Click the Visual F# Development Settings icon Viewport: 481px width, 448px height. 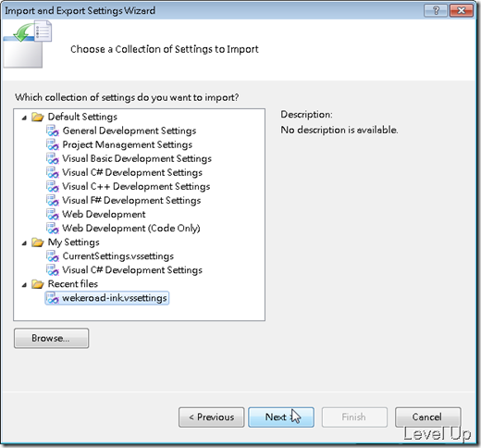[53, 200]
